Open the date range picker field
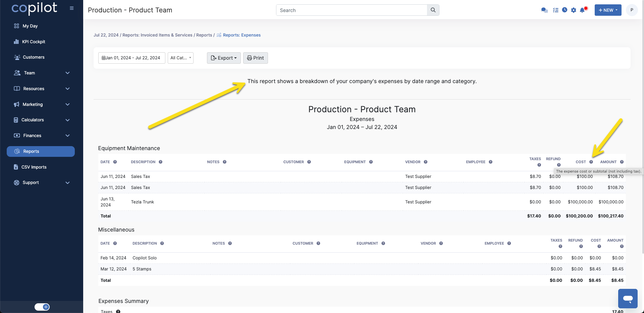 pos(131,58)
